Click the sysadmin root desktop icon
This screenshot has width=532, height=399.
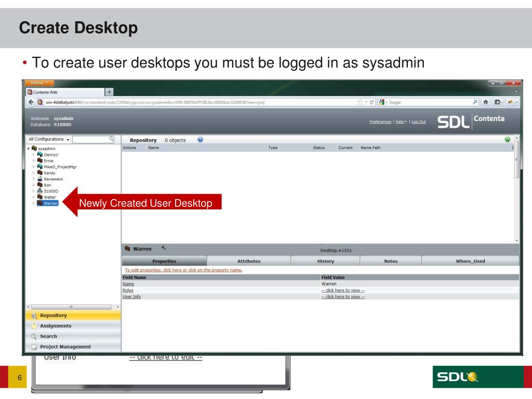(34, 149)
